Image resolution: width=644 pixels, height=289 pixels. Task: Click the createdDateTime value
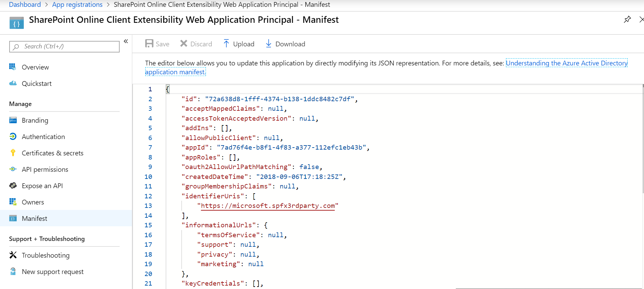pos(299,177)
